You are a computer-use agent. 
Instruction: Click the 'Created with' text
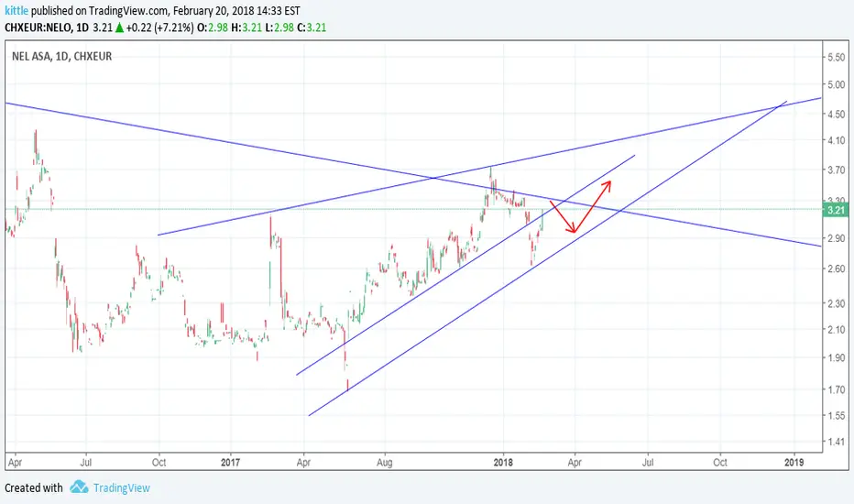(x=34, y=488)
